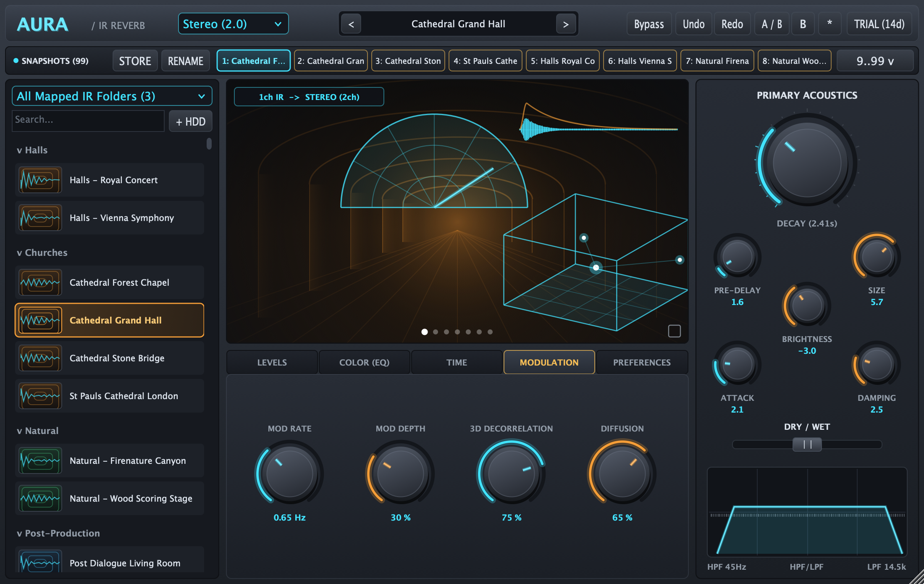The width and height of the screenshot is (924, 584).
Task: Click the IR Search input field
Action: coord(88,121)
